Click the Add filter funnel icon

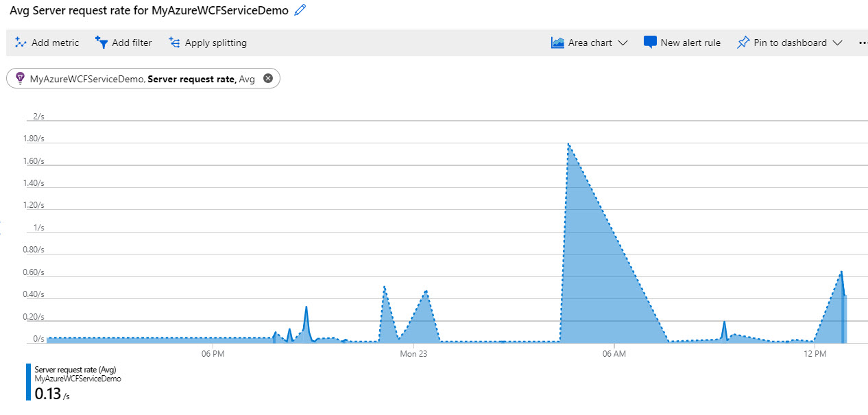101,43
